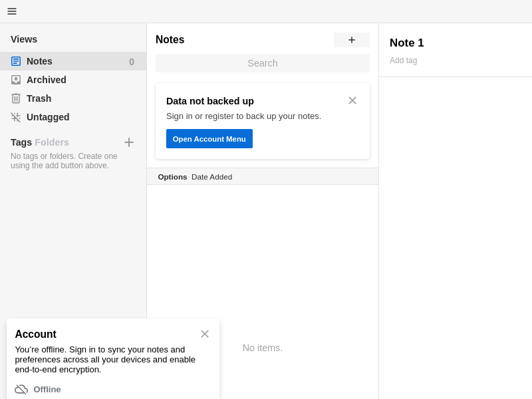Click the Notes view icon in sidebar

point(16,61)
